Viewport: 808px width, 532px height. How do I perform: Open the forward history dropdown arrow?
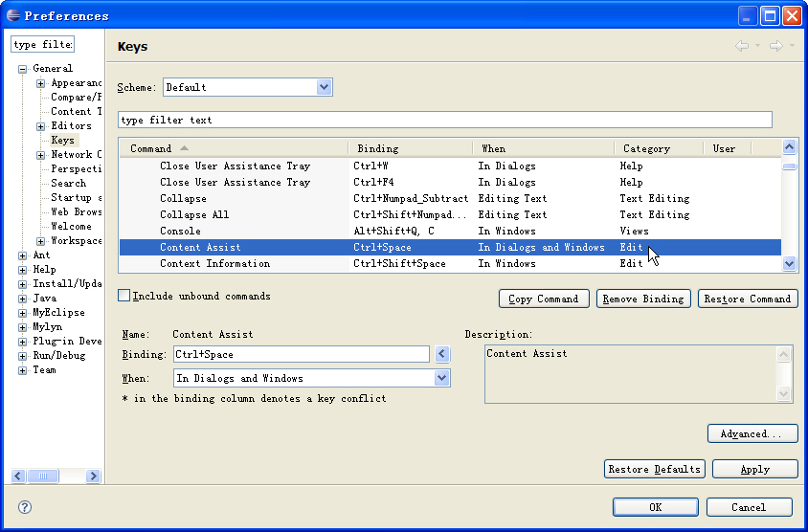point(792,46)
